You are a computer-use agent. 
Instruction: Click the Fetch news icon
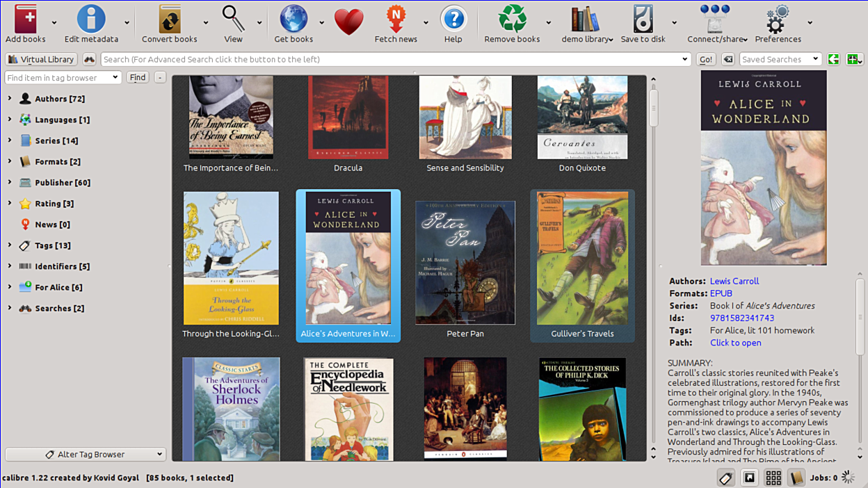point(395,20)
